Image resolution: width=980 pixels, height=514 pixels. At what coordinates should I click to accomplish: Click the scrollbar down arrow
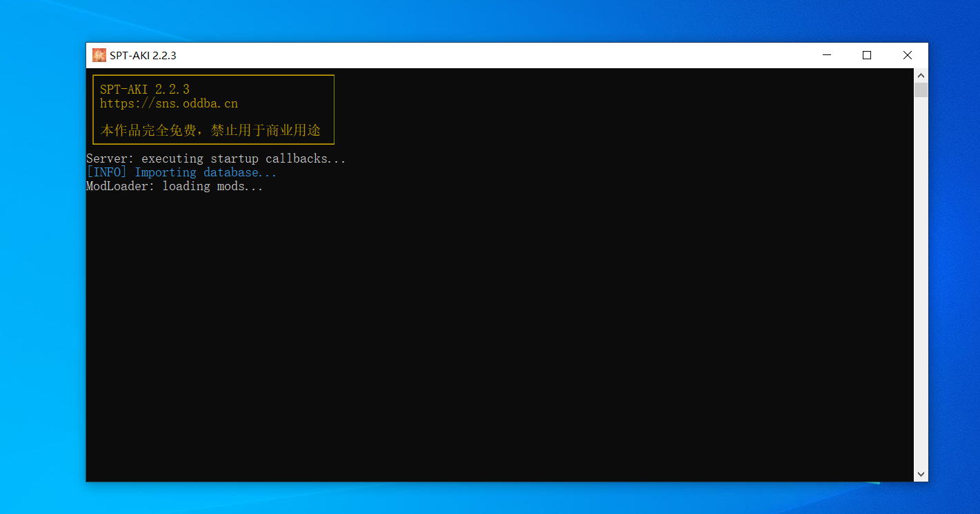tap(921, 474)
